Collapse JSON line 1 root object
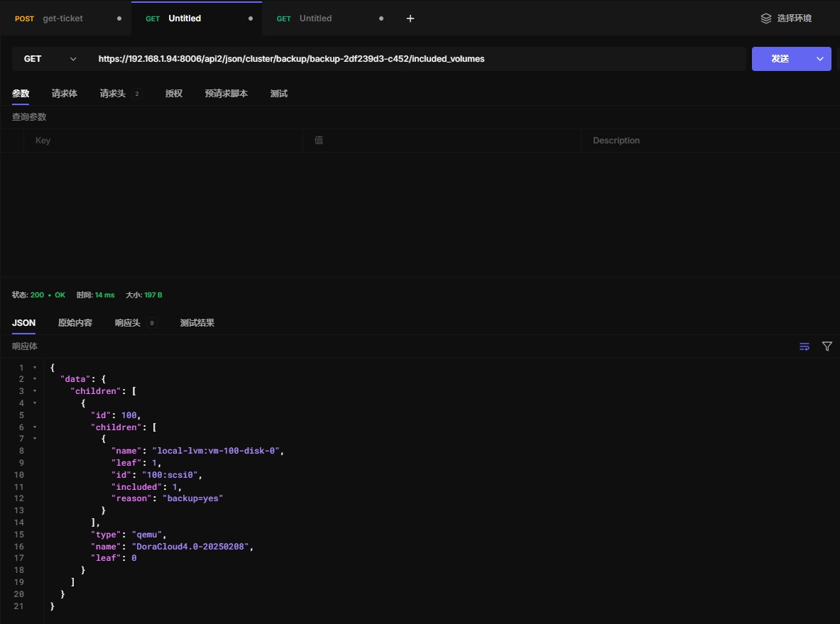The image size is (840, 624). click(35, 368)
